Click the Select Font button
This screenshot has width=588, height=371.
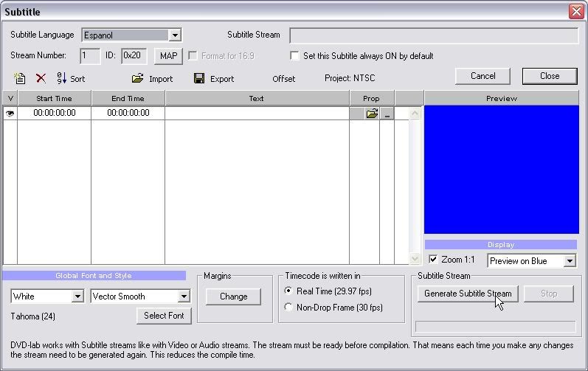click(164, 316)
